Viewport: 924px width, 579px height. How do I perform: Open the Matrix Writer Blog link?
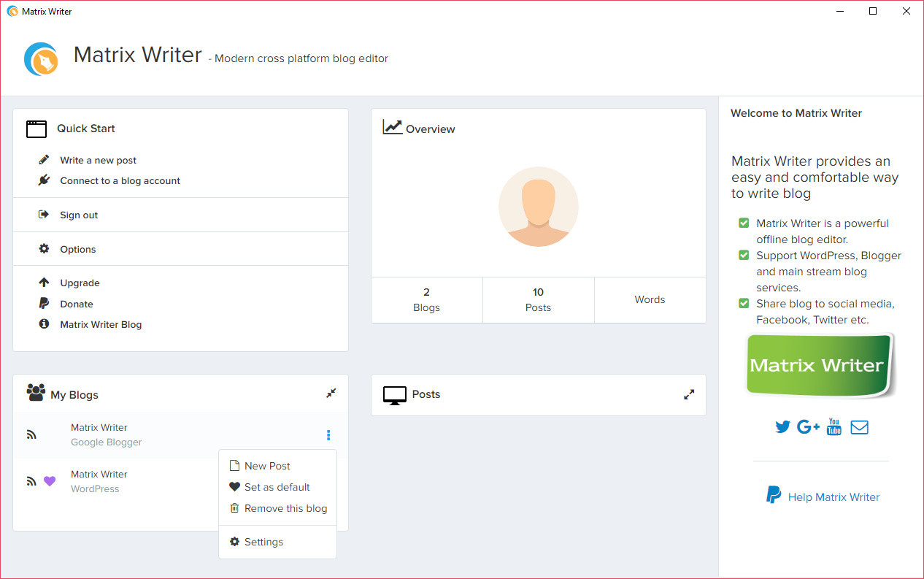click(x=101, y=324)
